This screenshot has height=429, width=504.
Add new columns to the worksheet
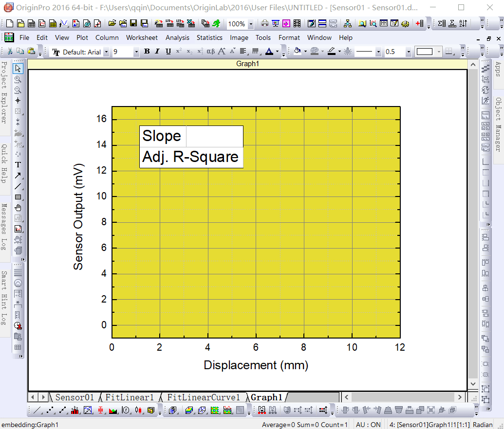[x=419, y=23]
